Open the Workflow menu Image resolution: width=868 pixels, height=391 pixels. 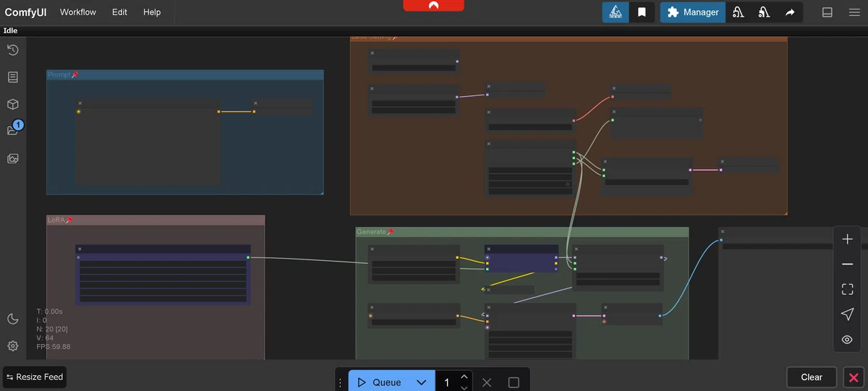(78, 12)
